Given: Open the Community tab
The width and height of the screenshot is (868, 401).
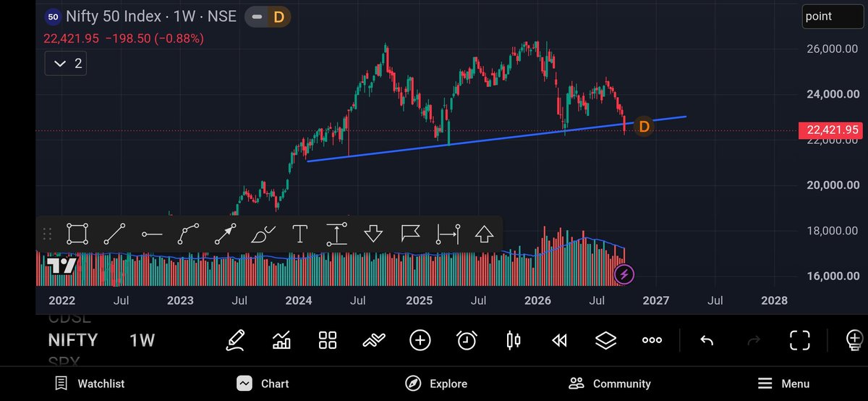Looking at the screenshot, I should coord(610,384).
